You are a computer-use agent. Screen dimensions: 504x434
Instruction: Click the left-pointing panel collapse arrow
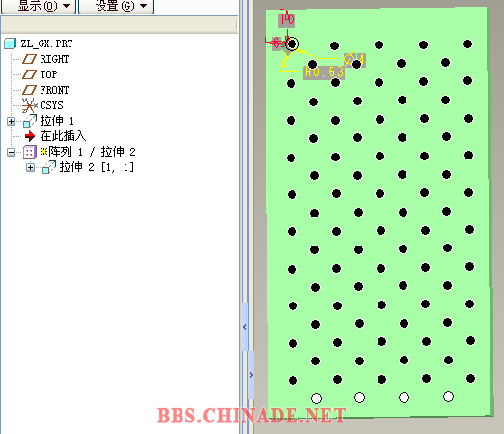(x=245, y=327)
